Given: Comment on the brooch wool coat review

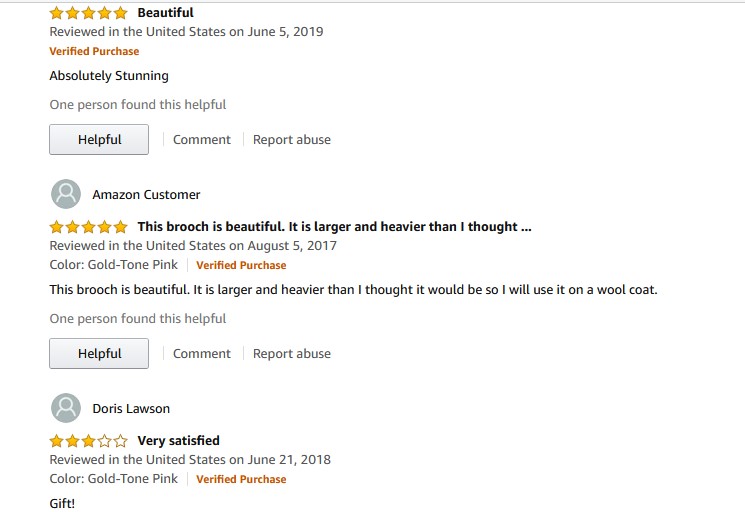Looking at the screenshot, I should point(202,354).
